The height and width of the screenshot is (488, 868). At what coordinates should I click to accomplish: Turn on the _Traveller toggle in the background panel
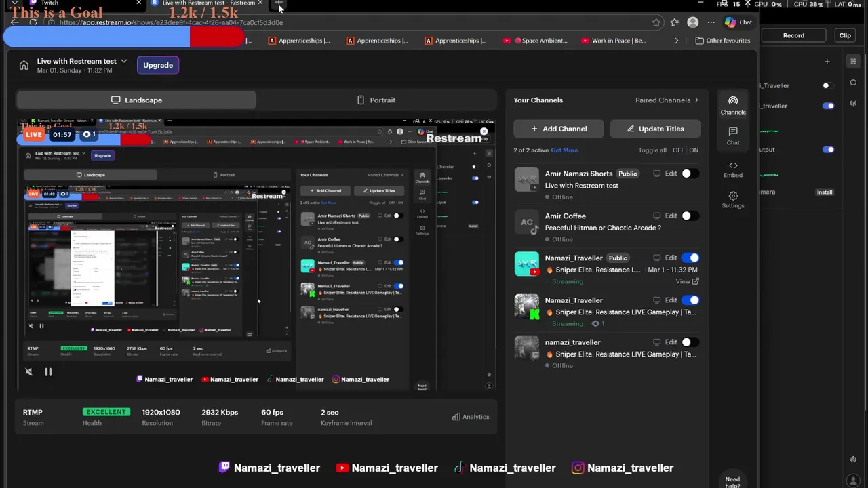pyautogui.click(x=828, y=85)
